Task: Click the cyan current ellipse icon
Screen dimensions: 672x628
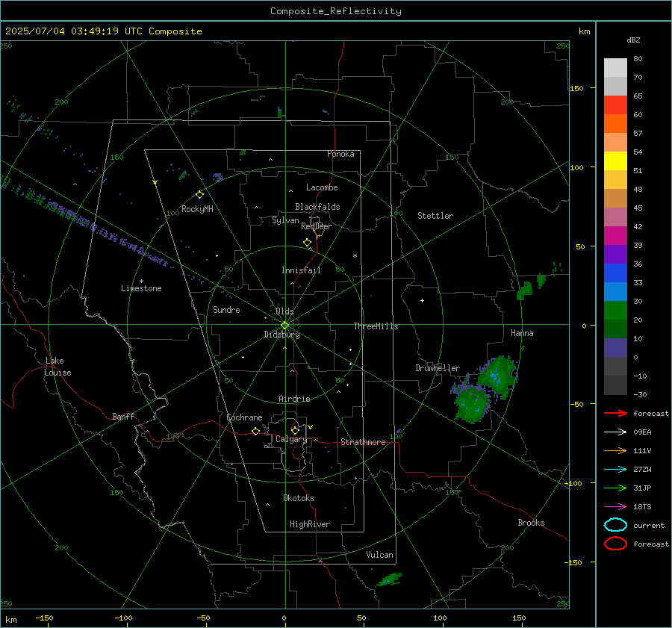Action: pos(615,525)
